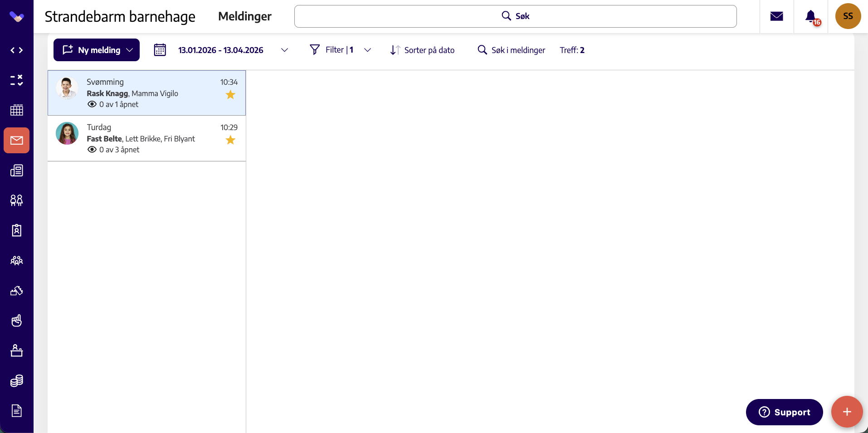
Task: Click the Ny melding button
Action: point(97,50)
